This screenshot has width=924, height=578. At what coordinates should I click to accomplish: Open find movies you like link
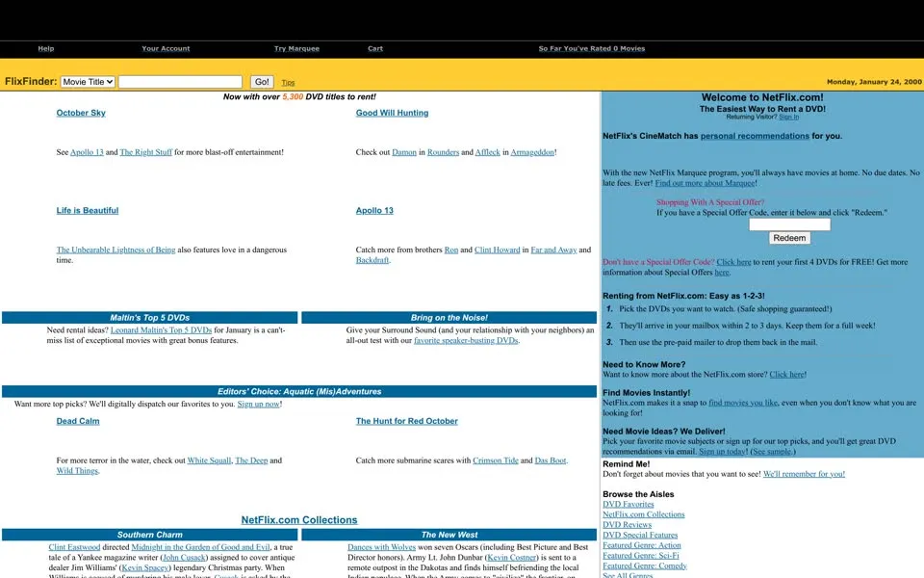(743, 403)
